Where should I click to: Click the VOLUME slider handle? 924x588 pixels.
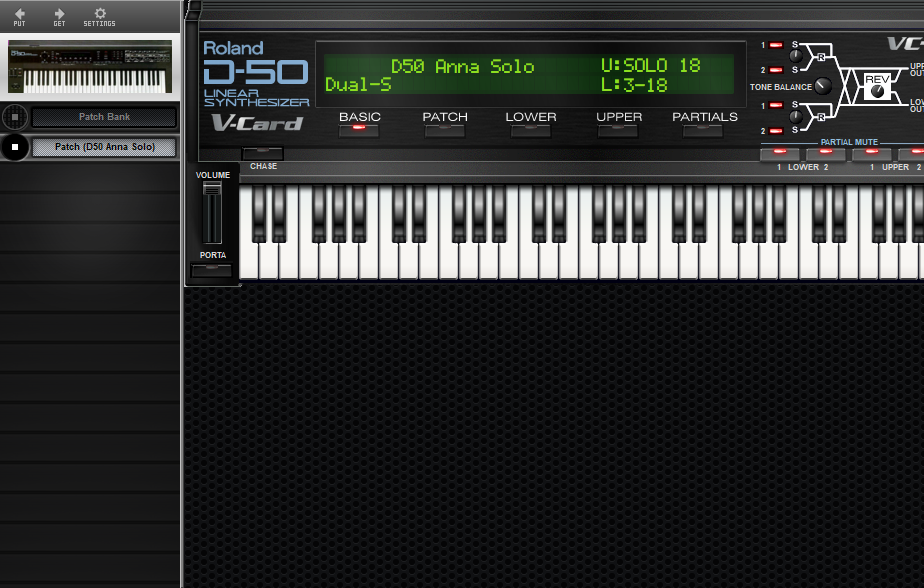pyautogui.click(x=212, y=189)
